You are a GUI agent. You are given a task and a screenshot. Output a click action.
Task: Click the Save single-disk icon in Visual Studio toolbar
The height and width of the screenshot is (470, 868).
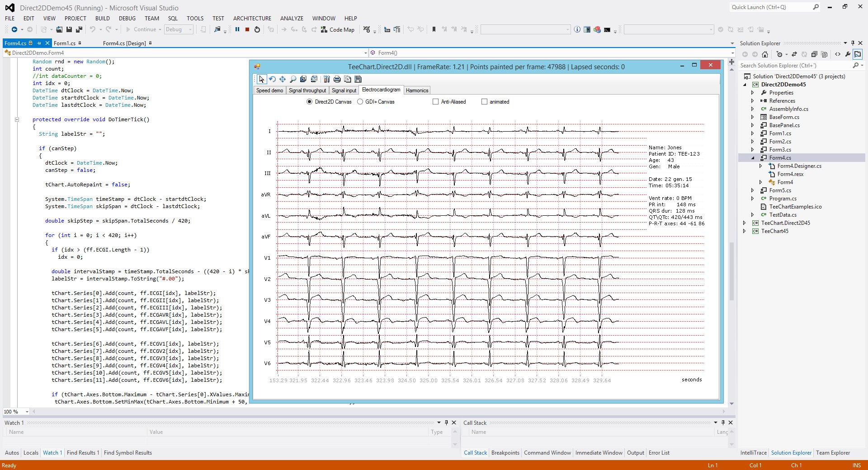coord(69,29)
